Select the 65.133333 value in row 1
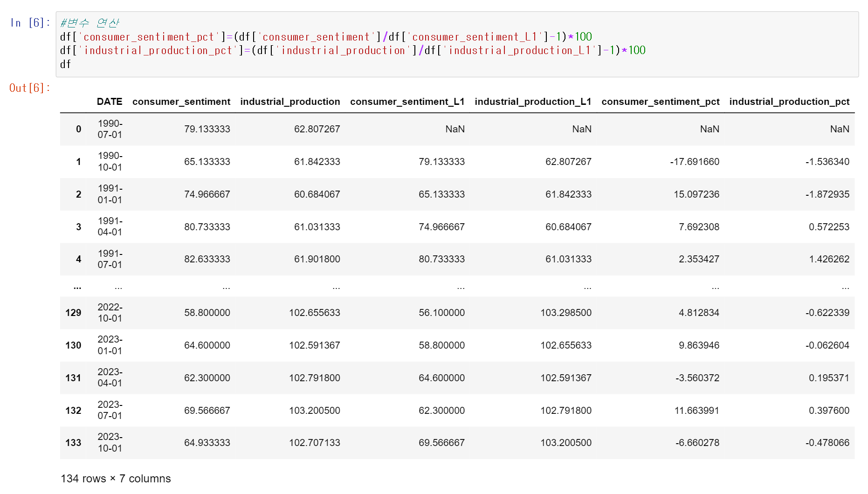Image resolution: width=868 pixels, height=494 pixels. click(x=207, y=162)
